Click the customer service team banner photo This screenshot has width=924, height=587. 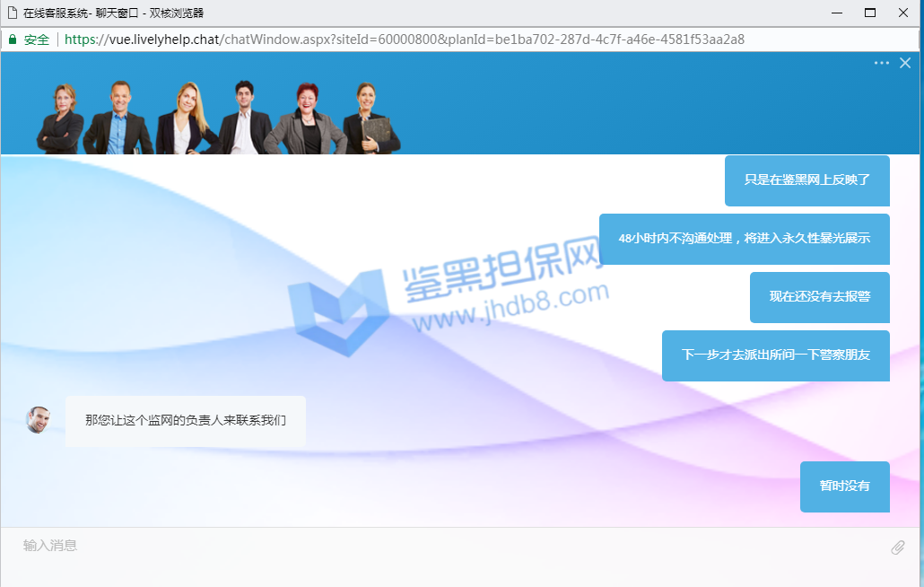pos(218,117)
